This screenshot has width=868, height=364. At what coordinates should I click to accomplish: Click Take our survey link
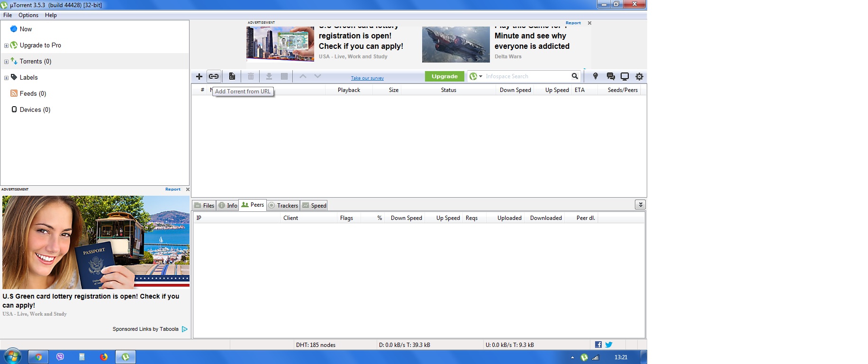tap(367, 78)
